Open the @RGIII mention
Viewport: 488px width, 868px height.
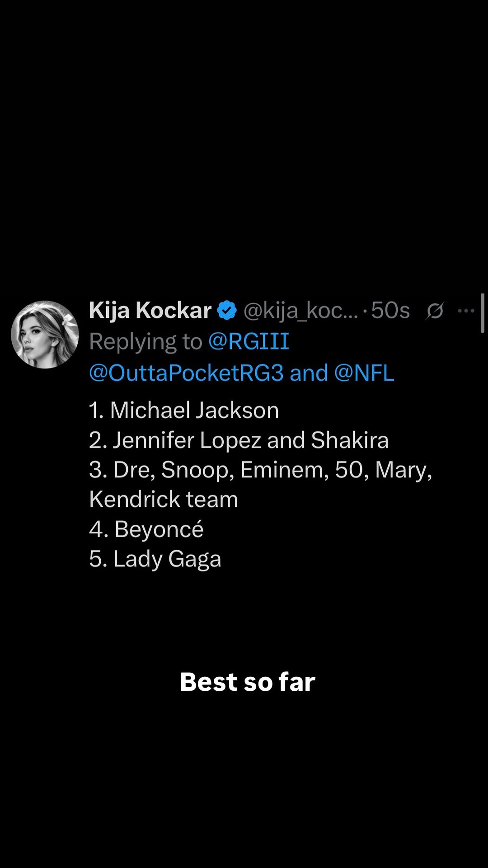249,341
